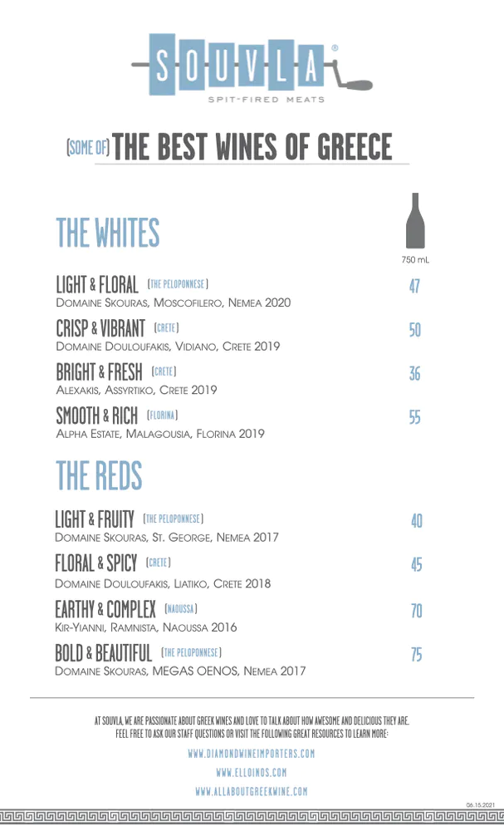Click Smooth & Rich Malagousia title

tap(97, 416)
